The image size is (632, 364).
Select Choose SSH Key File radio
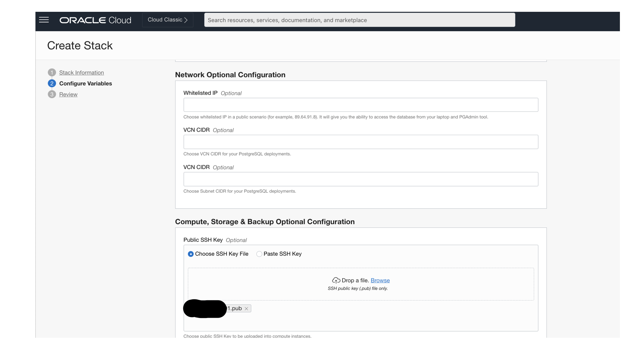point(191,254)
